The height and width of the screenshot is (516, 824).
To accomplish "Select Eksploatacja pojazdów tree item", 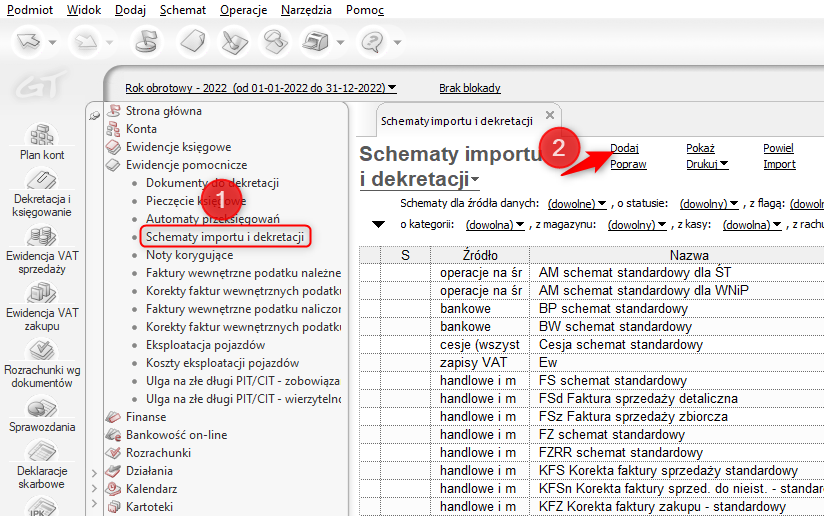I will (205, 345).
